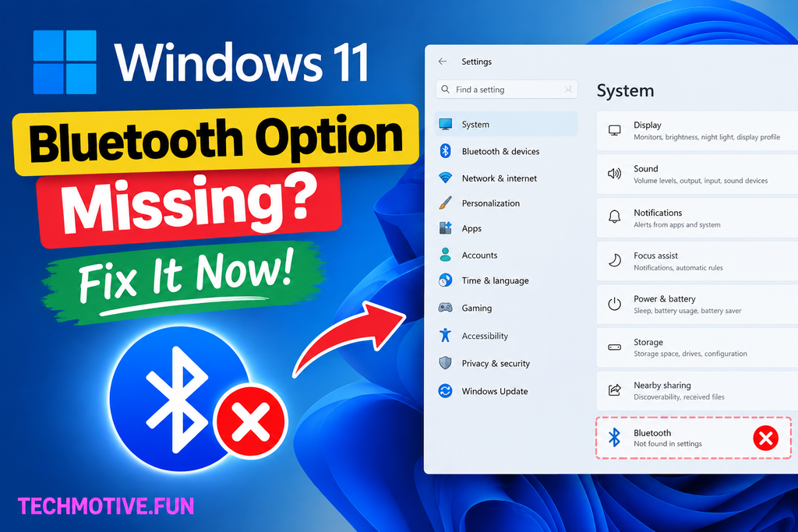Viewport: 798px width, 532px height.
Task: Click the Storage drive icon
Action: [x=615, y=347]
